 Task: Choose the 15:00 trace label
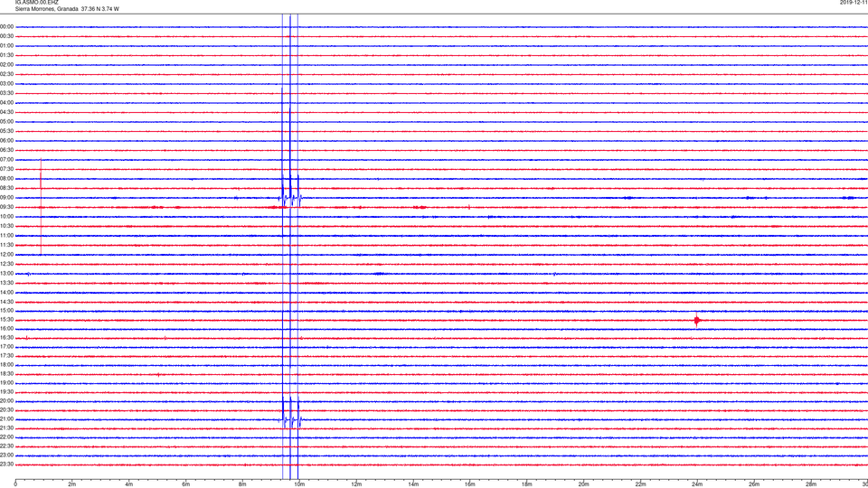pyautogui.click(x=6, y=310)
